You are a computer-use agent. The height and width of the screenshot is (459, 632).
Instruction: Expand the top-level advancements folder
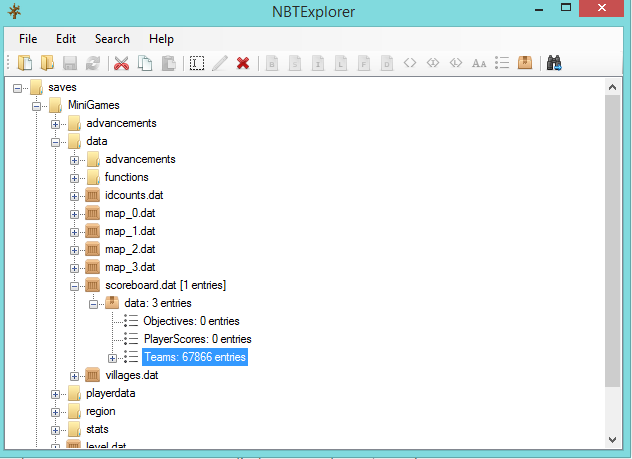click(56, 124)
